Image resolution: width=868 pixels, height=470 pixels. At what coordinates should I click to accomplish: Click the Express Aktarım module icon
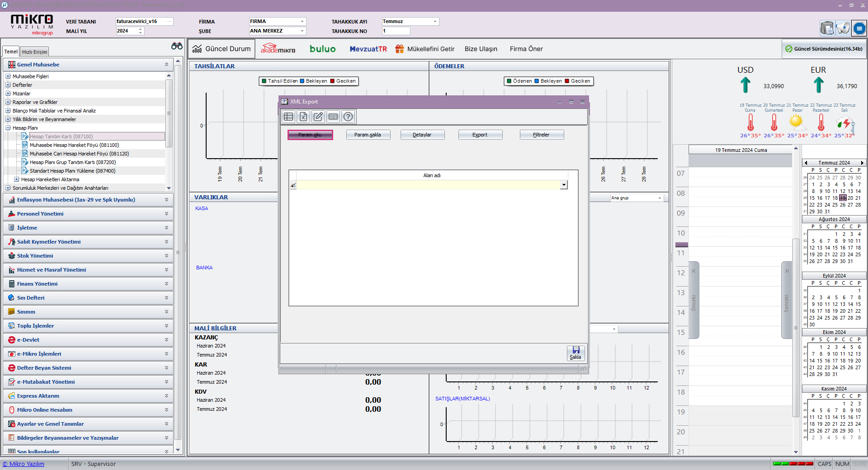12,396
